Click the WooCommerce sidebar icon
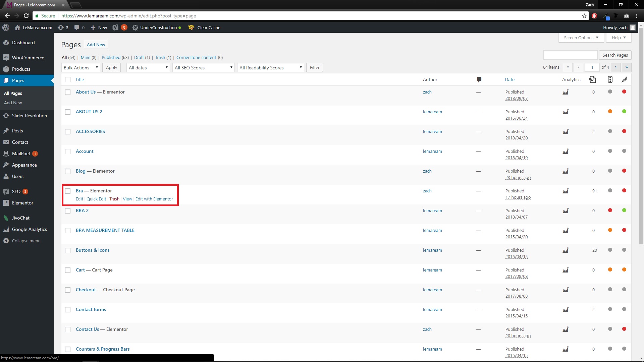This screenshot has height=362, width=644. [x=6, y=58]
